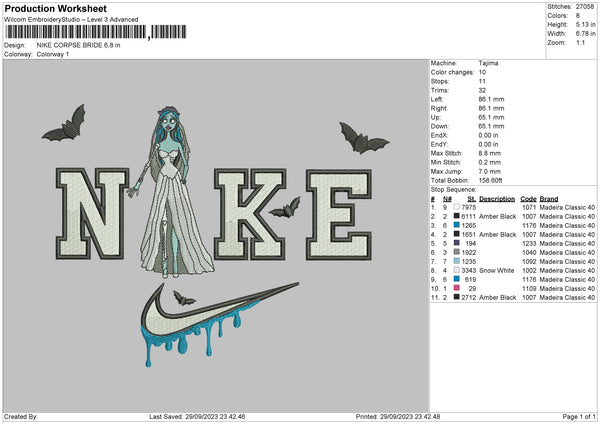This screenshot has height=424, width=600.
Task: Select the Trims value 32
Action: point(482,90)
